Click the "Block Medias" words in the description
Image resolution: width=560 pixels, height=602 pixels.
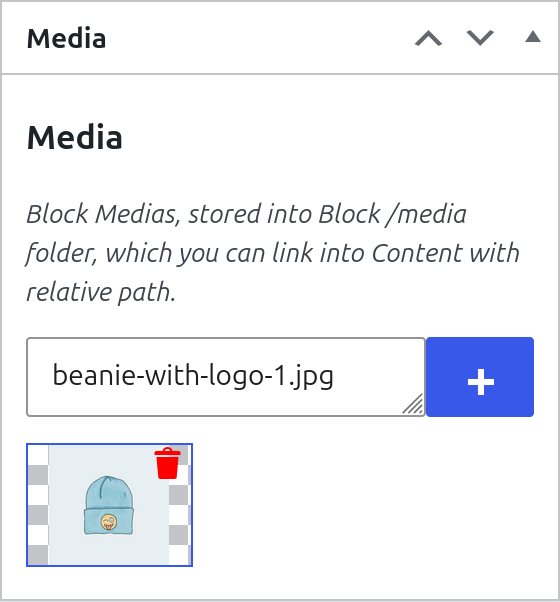click(x=102, y=213)
